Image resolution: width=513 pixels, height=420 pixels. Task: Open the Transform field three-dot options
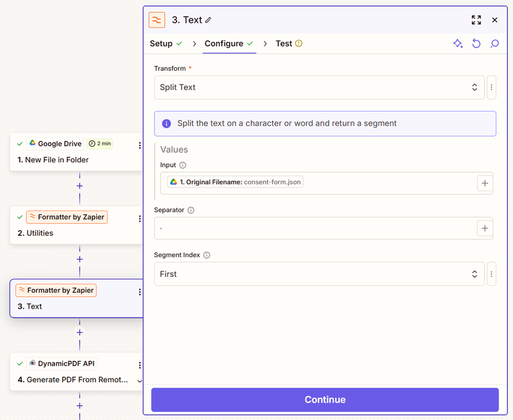pyautogui.click(x=491, y=88)
